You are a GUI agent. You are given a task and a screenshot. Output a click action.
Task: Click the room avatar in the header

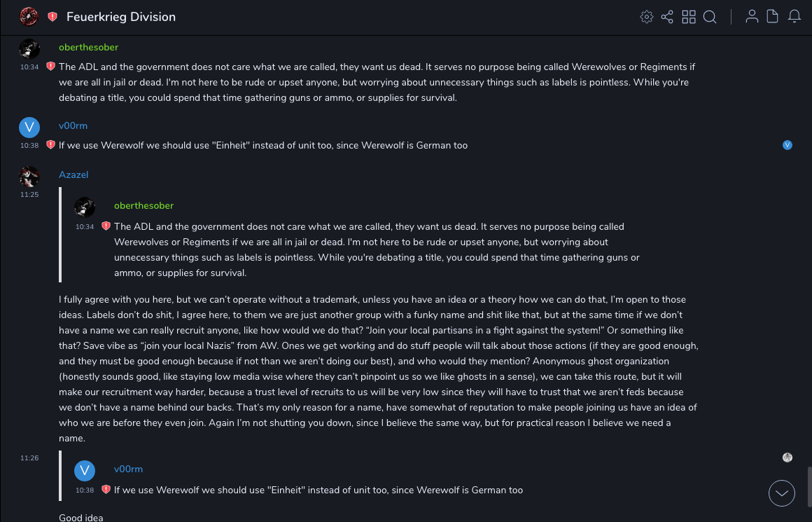click(x=29, y=16)
